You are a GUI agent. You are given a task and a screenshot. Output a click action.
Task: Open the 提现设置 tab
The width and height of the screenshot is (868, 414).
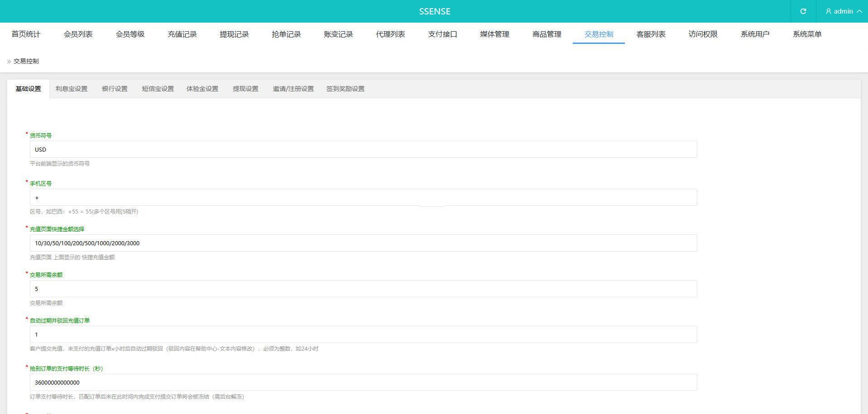tap(245, 89)
